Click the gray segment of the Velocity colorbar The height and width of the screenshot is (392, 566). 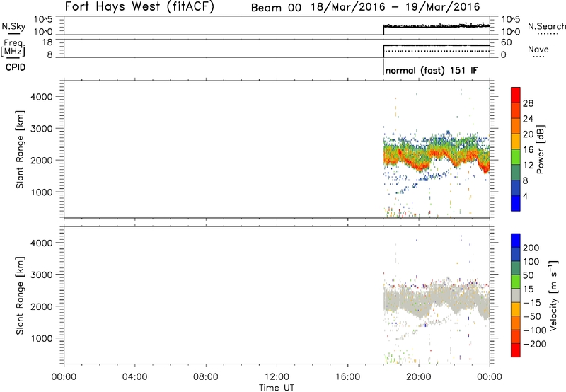(516, 296)
